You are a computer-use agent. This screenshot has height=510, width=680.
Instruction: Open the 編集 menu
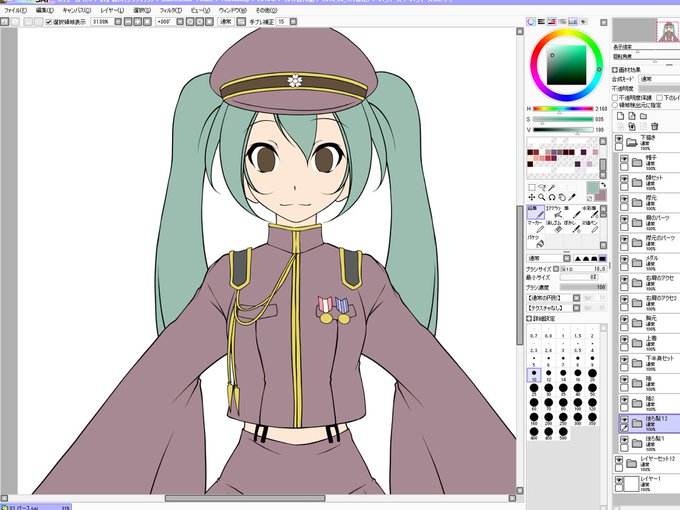45,10
